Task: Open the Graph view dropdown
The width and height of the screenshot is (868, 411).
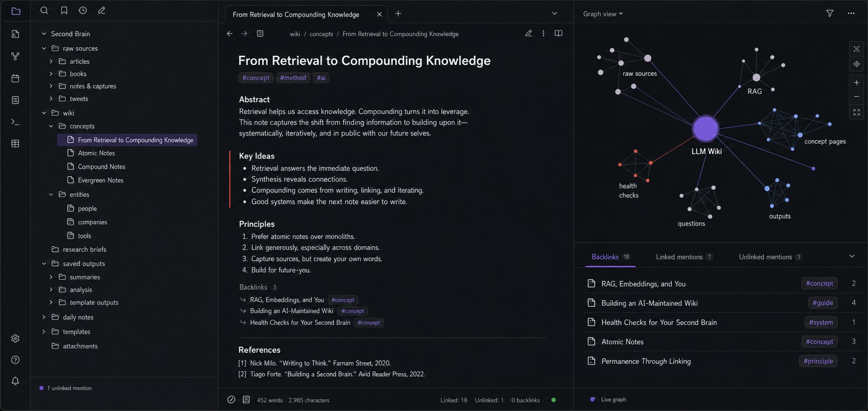Action: 603,14
